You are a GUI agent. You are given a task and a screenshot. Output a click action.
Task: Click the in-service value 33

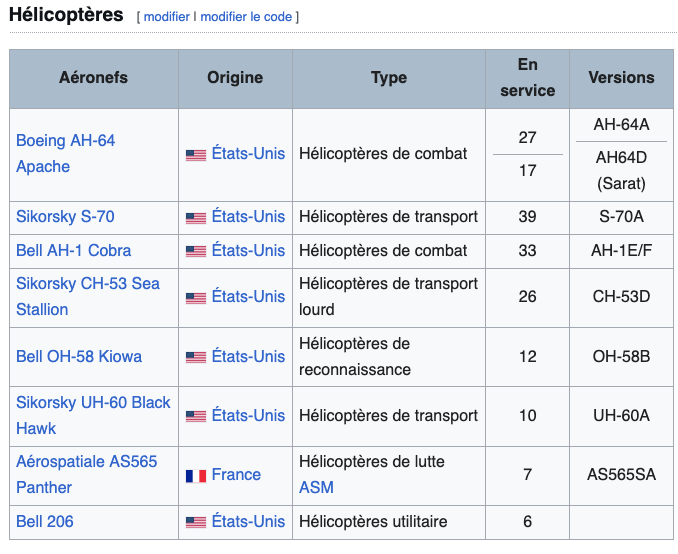pos(528,251)
